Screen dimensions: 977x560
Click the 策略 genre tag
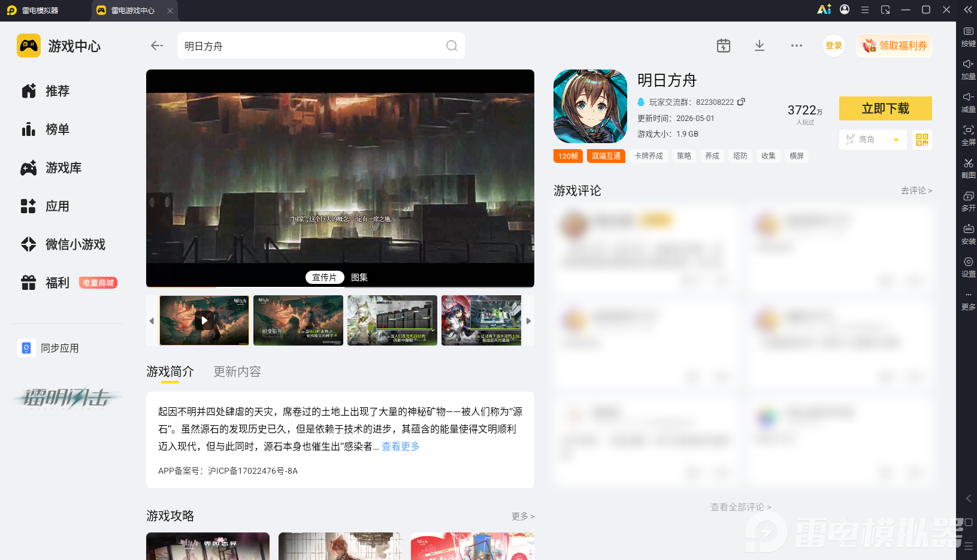click(684, 156)
